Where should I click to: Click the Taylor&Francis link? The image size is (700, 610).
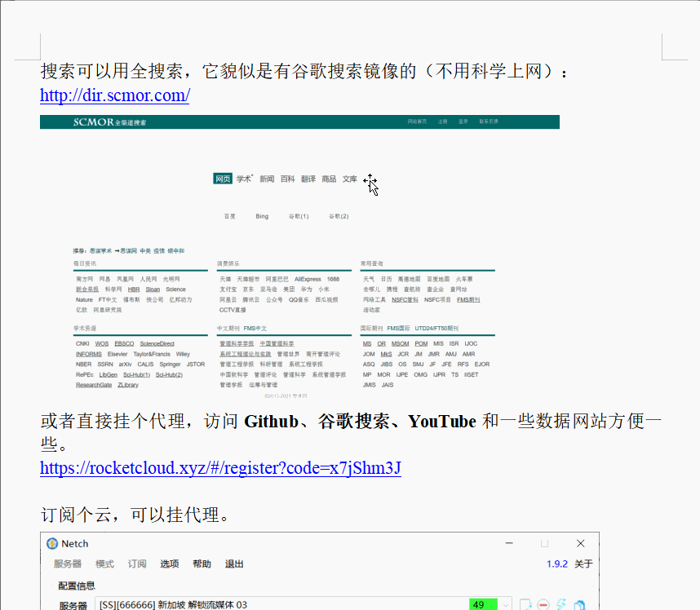click(x=152, y=354)
